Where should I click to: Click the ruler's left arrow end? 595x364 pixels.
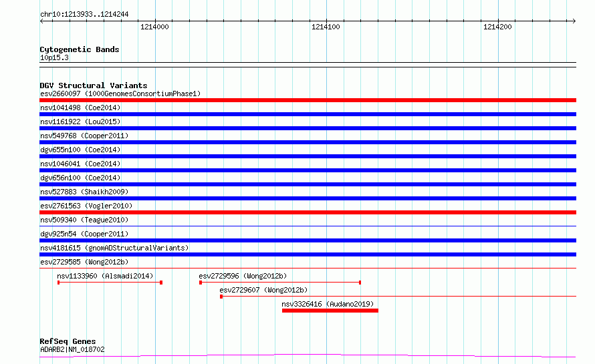click(41, 21)
